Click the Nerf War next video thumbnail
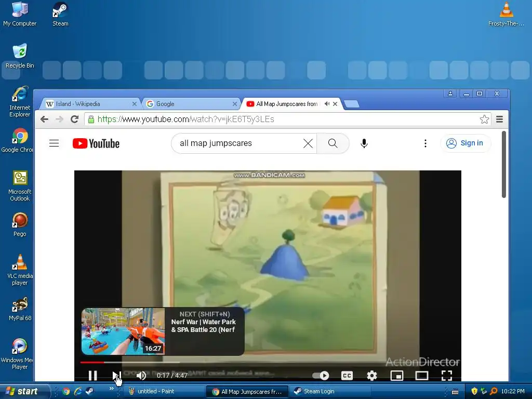 123,331
